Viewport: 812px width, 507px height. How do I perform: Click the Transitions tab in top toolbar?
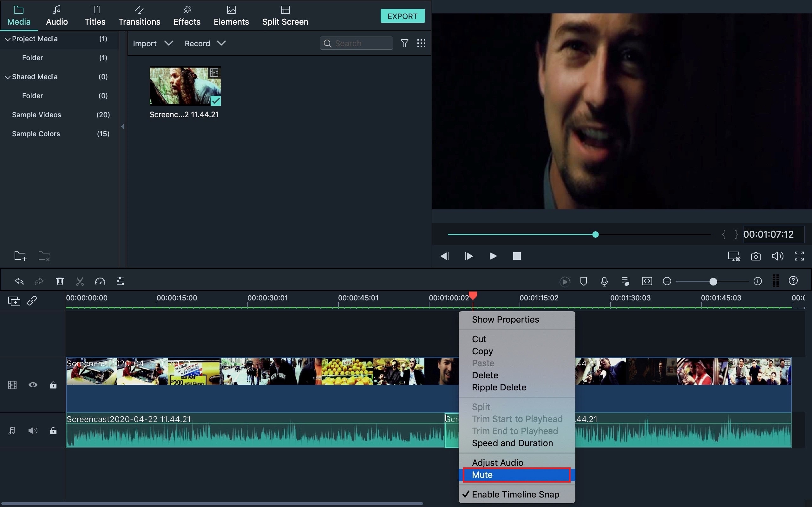[139, 16]
